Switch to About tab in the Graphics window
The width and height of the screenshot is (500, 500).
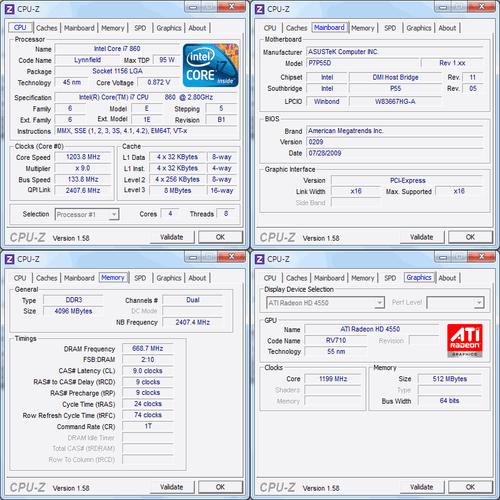pyautogui.click(x=447, y=278)
